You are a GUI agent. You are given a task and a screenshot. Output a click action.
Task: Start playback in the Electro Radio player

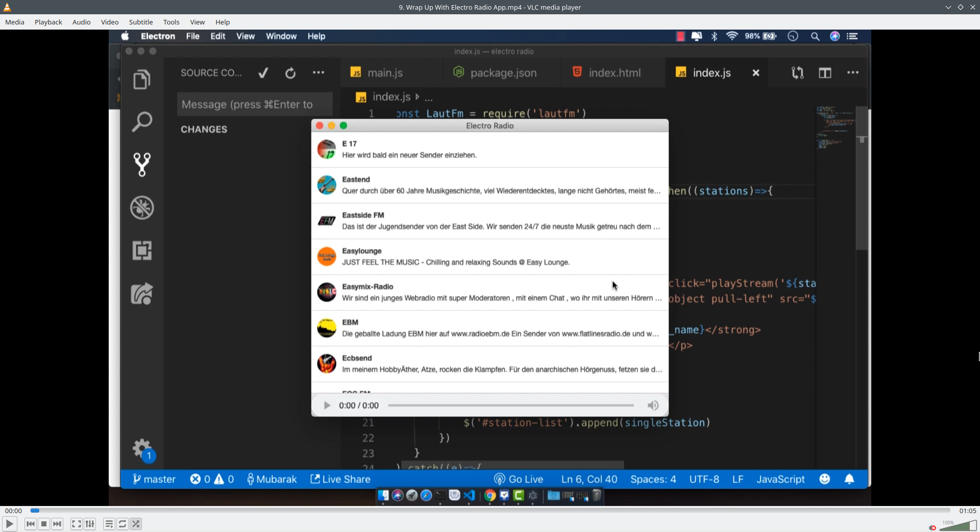click(x=327, y=406)
